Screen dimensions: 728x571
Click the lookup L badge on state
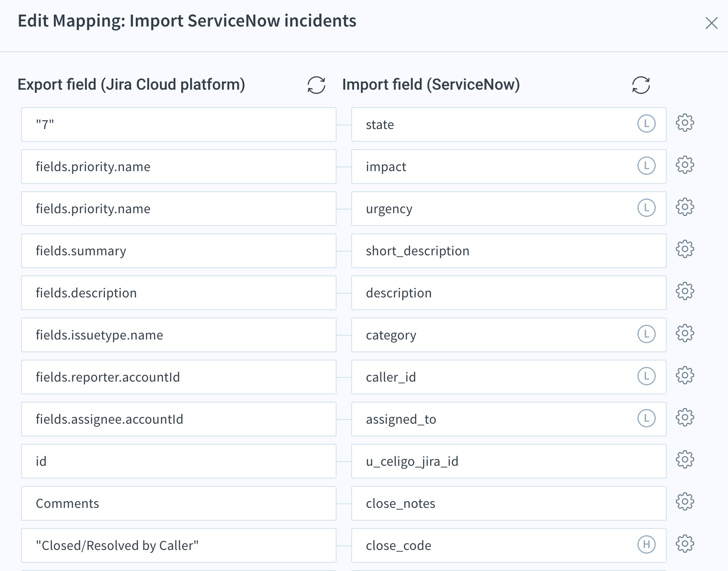[x=647, y=124]
